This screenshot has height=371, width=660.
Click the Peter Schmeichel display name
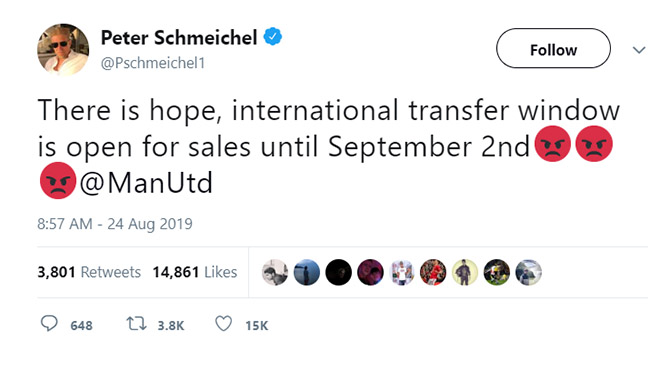[x=179, y=38]
